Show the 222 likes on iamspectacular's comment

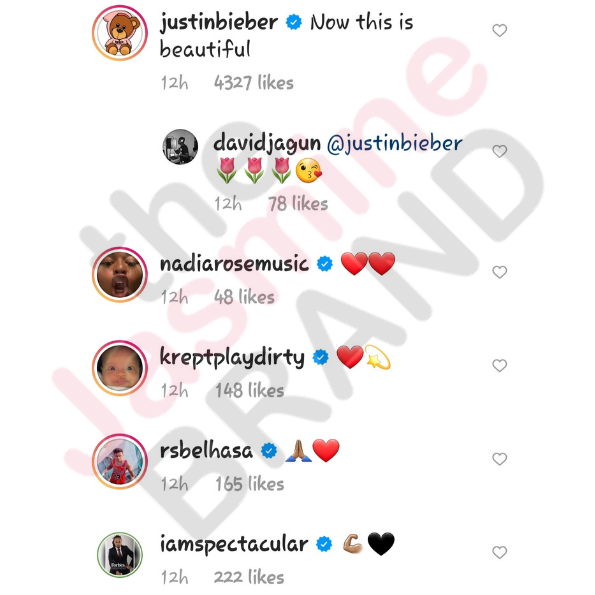(x=249, y=577)
